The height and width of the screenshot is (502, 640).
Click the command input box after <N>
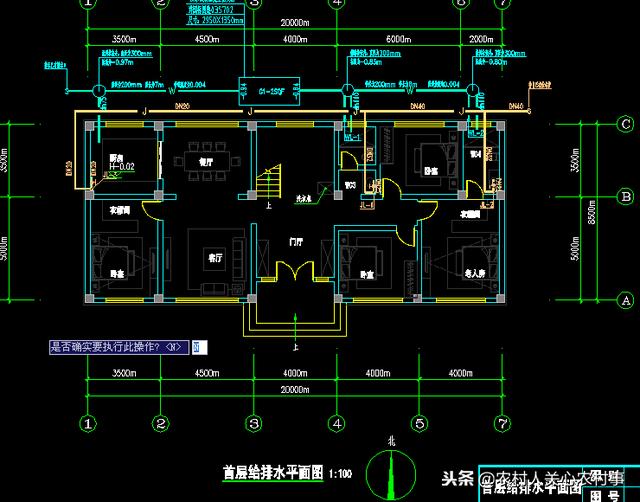pyautogui.click(x=200, y=348)
